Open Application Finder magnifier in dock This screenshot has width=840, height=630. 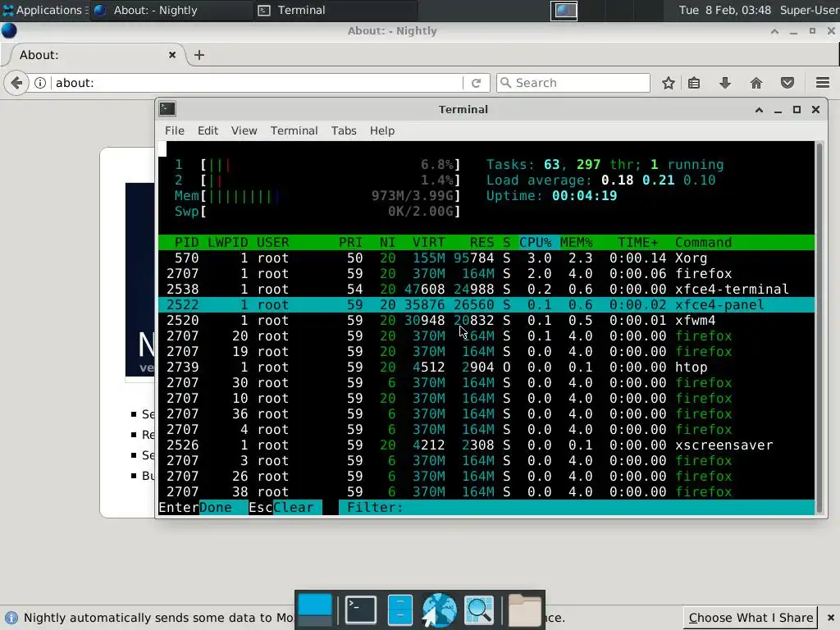tap(479, 609)
